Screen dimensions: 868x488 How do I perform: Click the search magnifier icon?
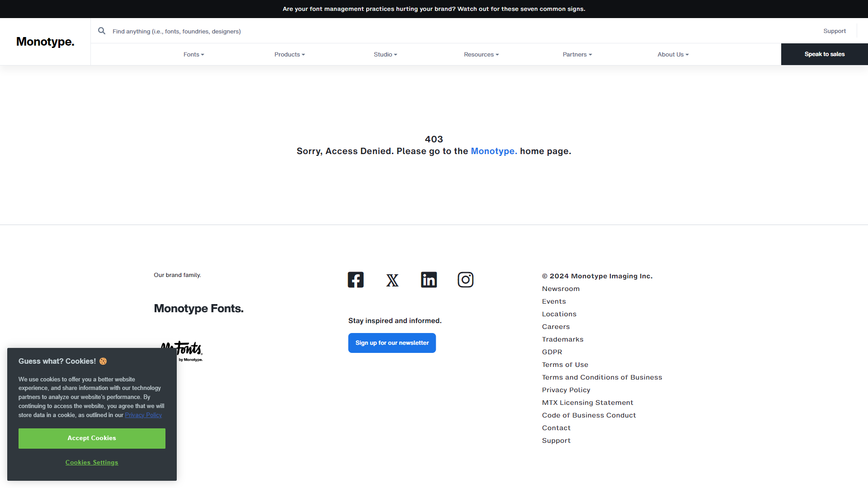(x=102, y=31)
